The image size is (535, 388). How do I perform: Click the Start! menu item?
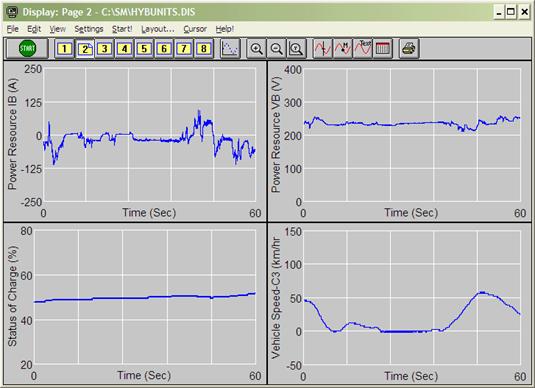coord(122,29)
